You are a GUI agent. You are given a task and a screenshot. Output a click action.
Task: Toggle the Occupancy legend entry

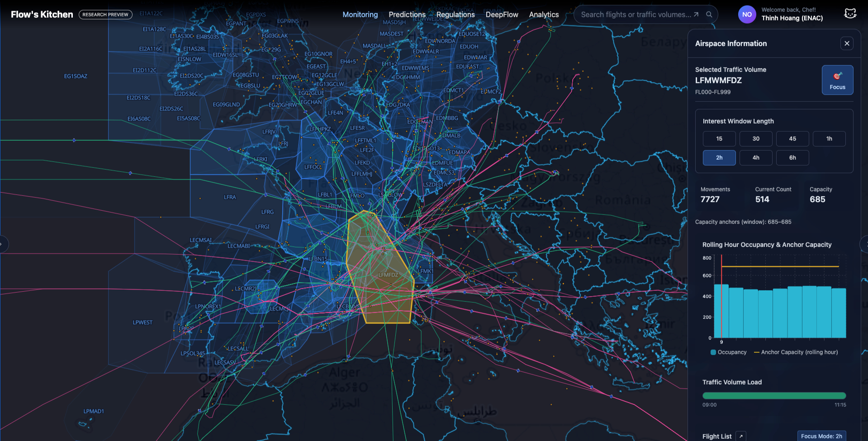[x=729, y=352]
